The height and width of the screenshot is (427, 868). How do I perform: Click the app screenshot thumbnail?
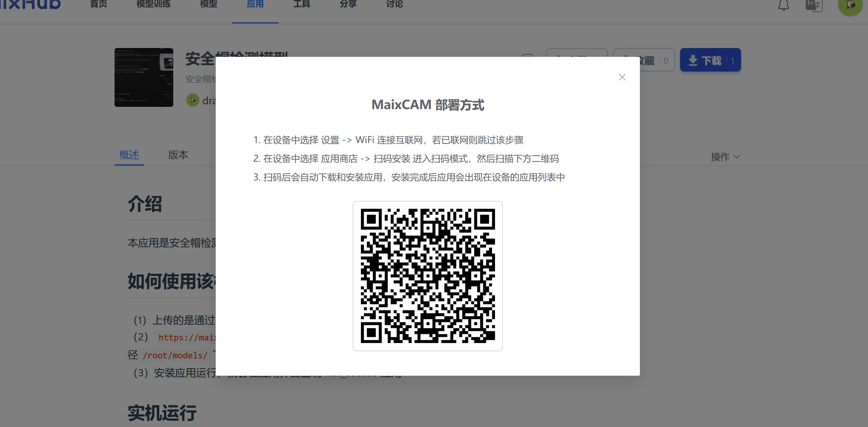pos(144,77)
